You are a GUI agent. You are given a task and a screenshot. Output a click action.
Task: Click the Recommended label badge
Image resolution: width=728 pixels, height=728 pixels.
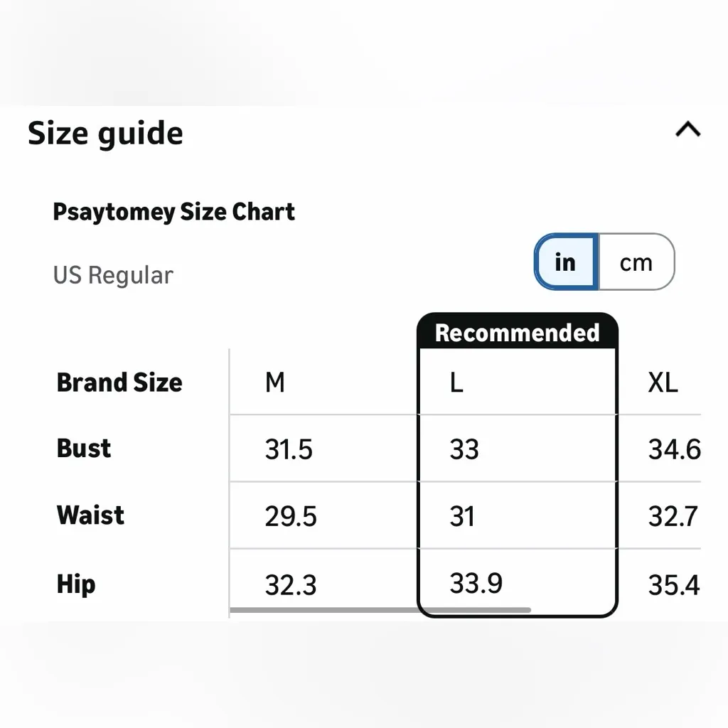[517, 333]
